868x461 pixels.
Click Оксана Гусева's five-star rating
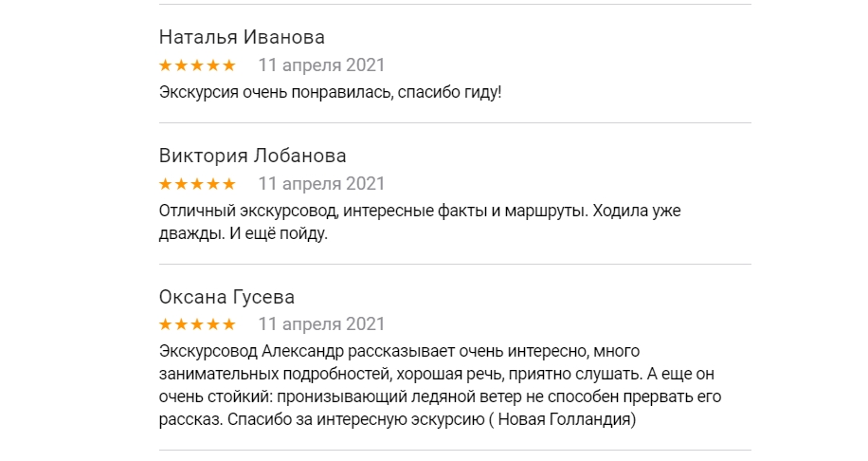tap(197, 323)
